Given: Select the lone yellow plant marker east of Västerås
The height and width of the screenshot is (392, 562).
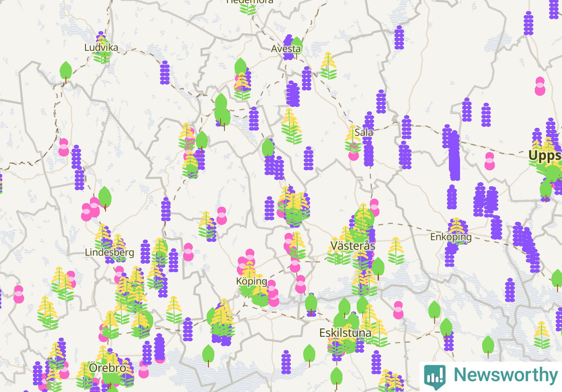Looking at the screenshot, I should coord(396,250).
